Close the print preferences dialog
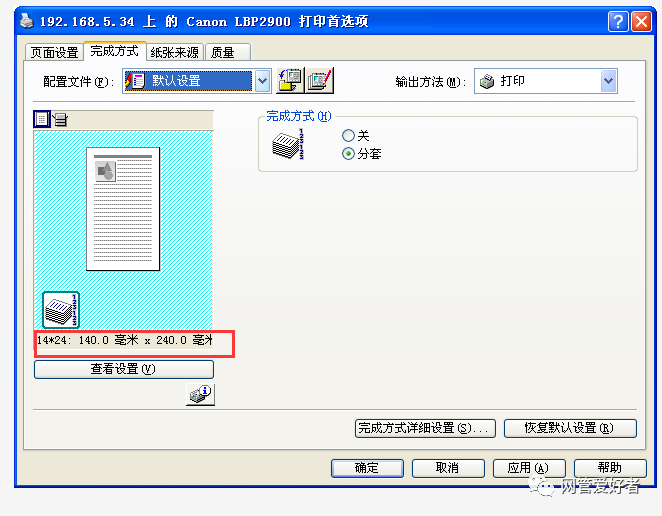662x516 pixels. [x=641, y=21]
